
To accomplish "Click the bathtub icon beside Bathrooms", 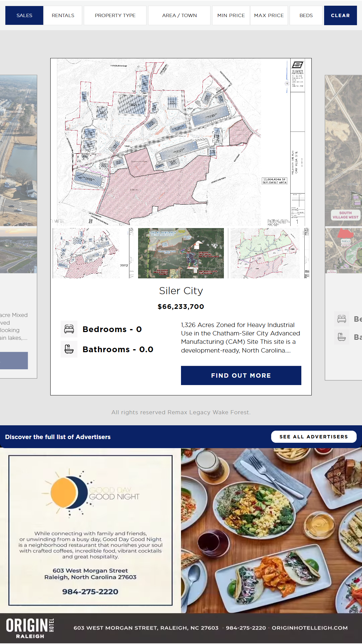I will coord(69,349).
